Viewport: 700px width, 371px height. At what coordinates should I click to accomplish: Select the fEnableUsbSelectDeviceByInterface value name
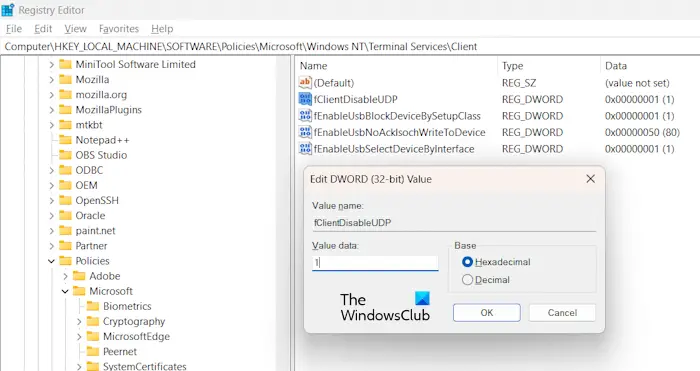point(394,149)
